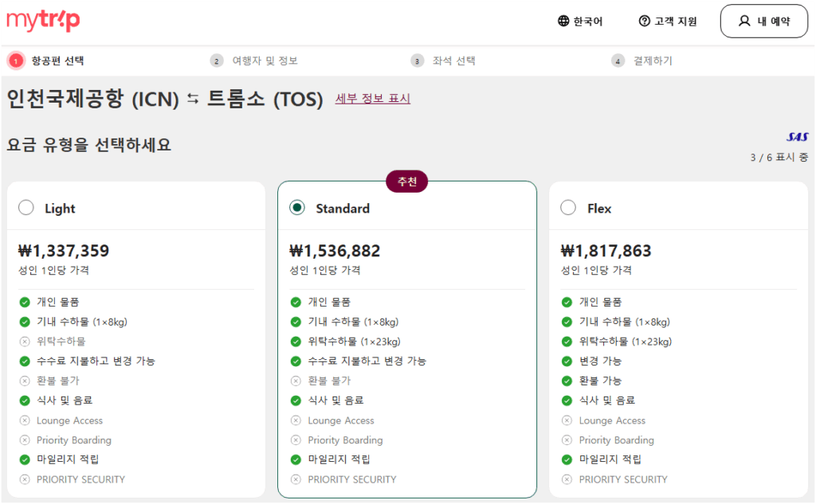Screen dimensions: 816x504
Task: Click the gray X beside 환불 불가 in Light
Action: tap(24, 381)
